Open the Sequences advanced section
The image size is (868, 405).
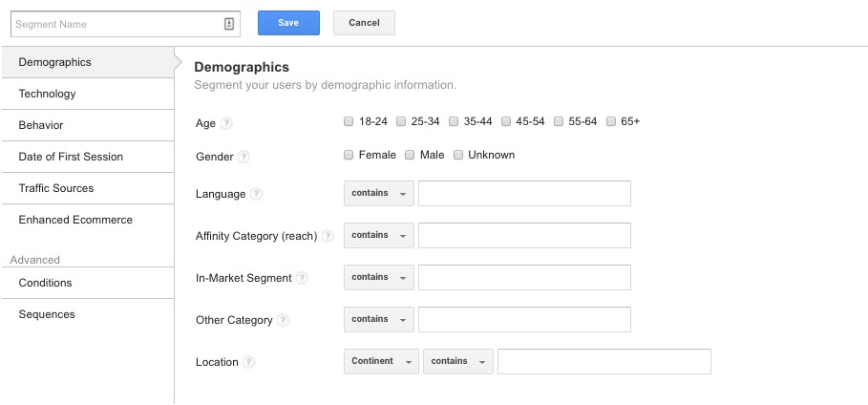tap(47, 314)
